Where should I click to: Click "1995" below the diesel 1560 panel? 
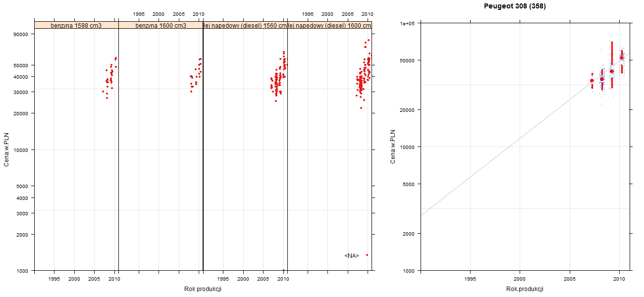coord(223,279)
